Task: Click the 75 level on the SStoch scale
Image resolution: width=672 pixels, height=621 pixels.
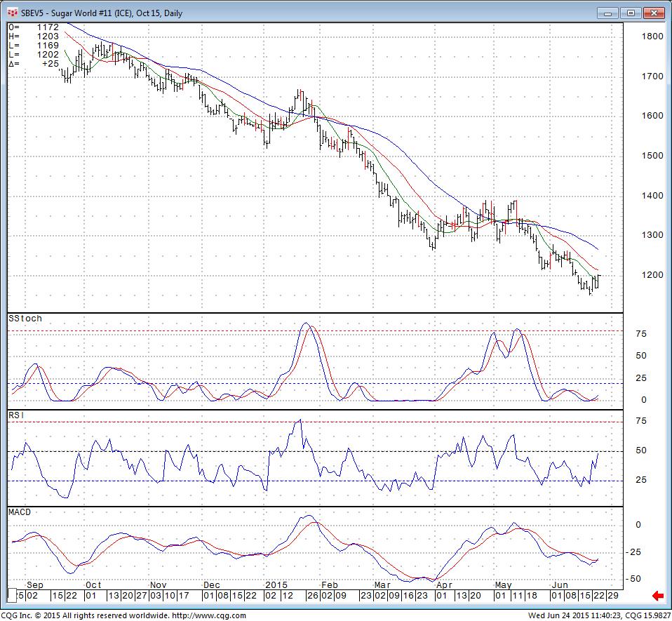Action: click(x=641, y=334)
